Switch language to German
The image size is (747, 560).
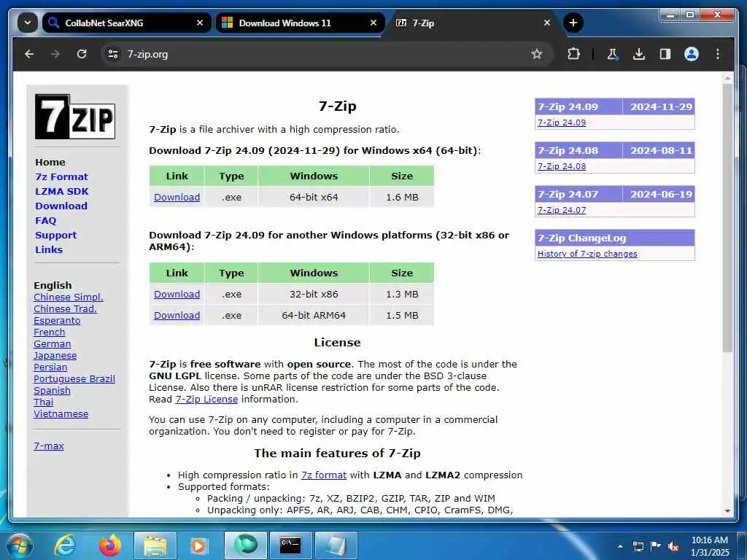pyautogui.click(x=53, y=344)
